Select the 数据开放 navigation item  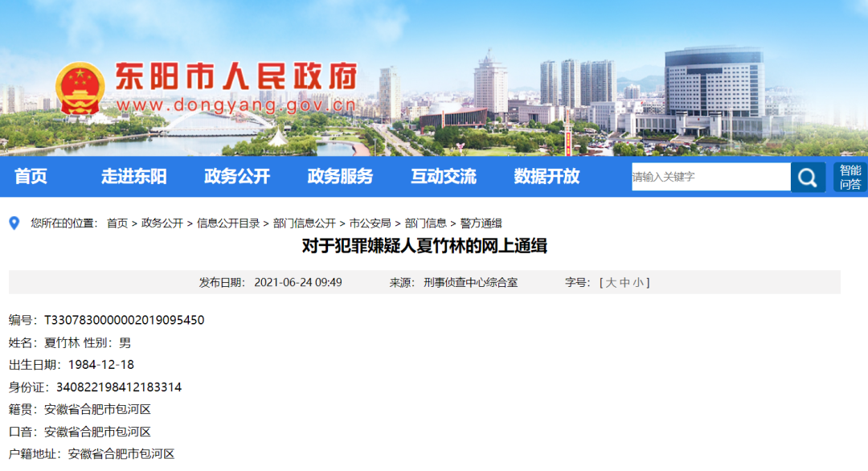pos(547,177)
